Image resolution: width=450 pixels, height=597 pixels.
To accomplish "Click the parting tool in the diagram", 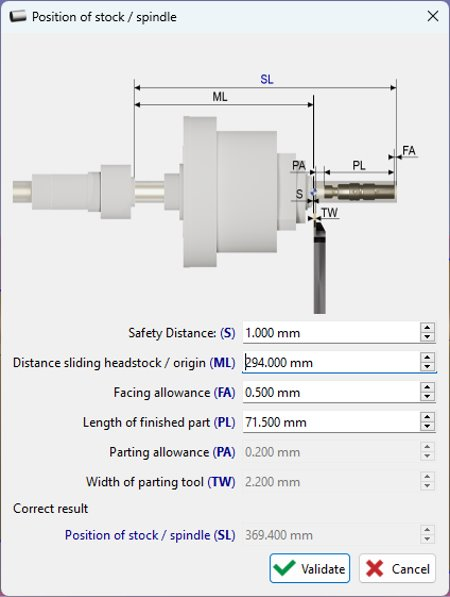I will (x=319, y=268).
